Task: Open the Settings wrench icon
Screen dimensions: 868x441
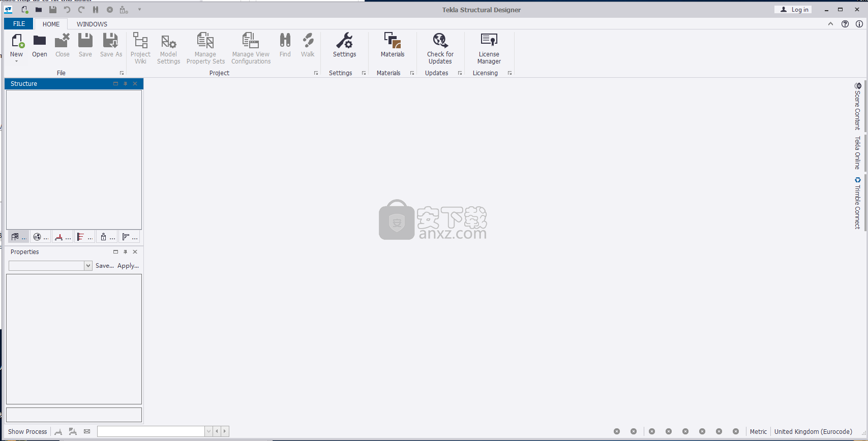Action: click(x=344, y=41)
